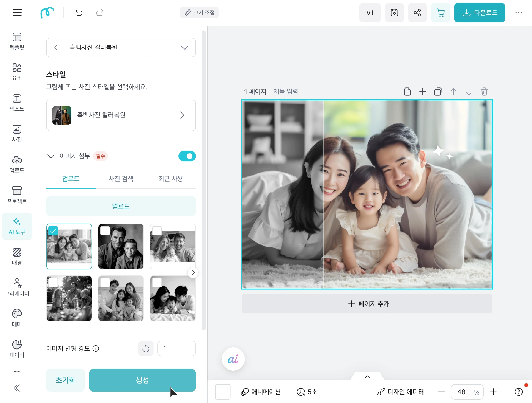Open the 디자인 에디터 mode selector

coord(400,392)
